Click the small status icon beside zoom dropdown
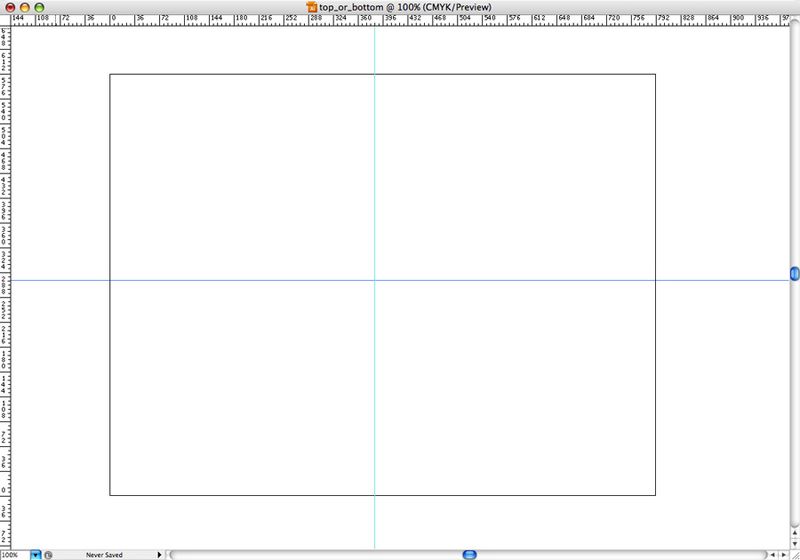Viewport: 800px width, 560px height. tap(49, 554)
